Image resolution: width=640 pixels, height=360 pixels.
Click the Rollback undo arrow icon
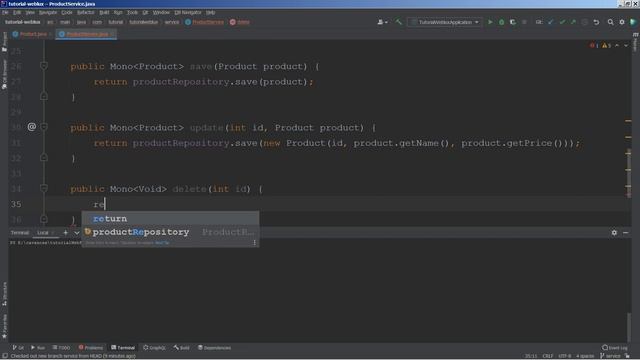pos(596,22)
